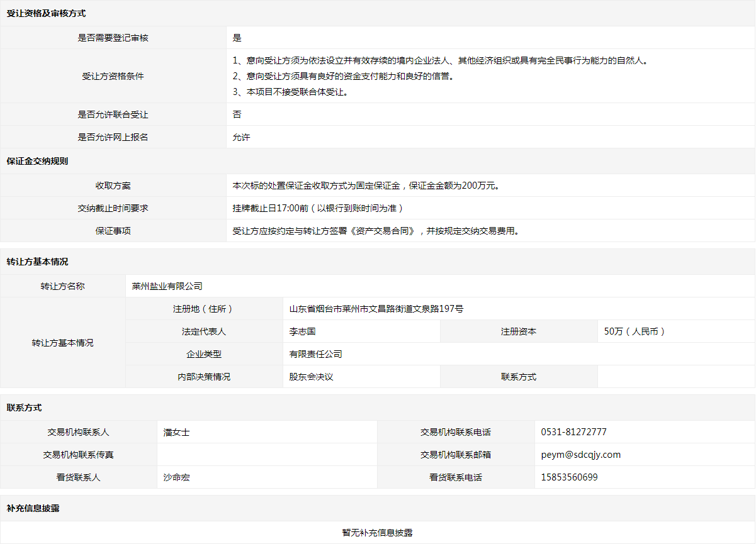
Task: Select the text about 保证金金额为200万元
Action: click(366, 186)
